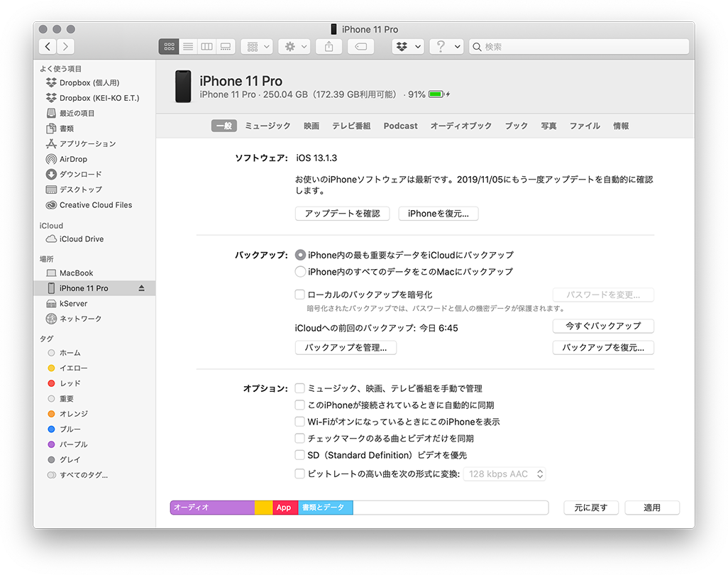The image size is (728, 575).
Task: Click the Share toolbar button
Action: pos(329,46)
